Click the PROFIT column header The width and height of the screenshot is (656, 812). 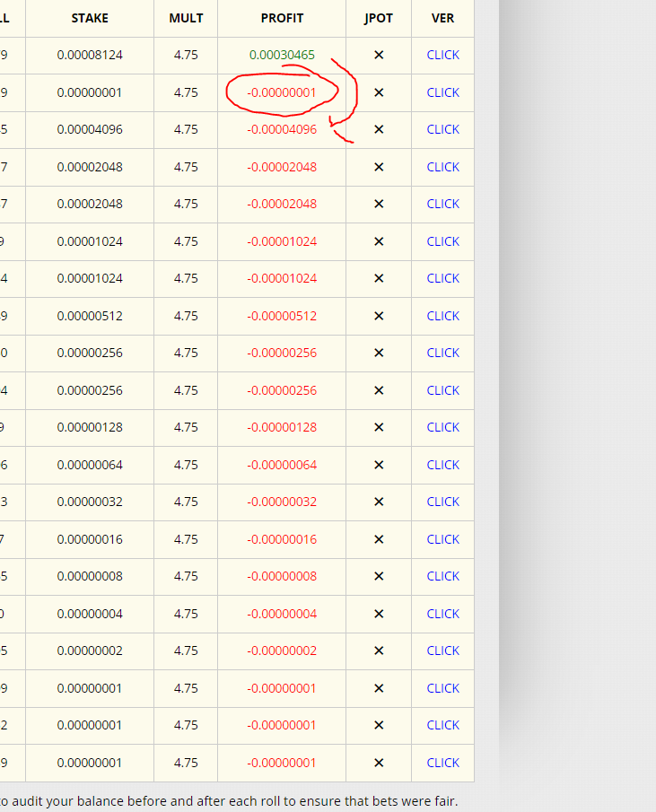click(282, 18)
